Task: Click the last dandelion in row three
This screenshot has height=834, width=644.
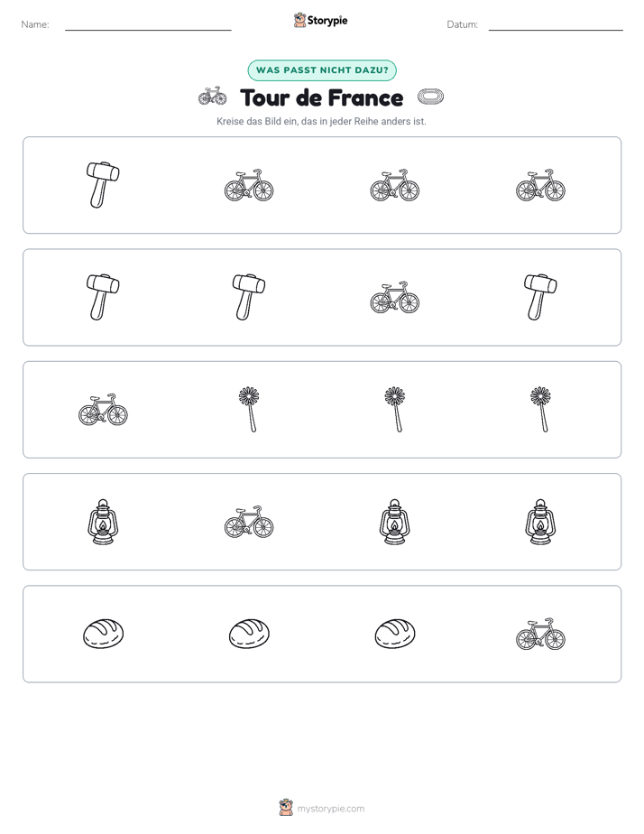Action: click(x=541, y=409)
